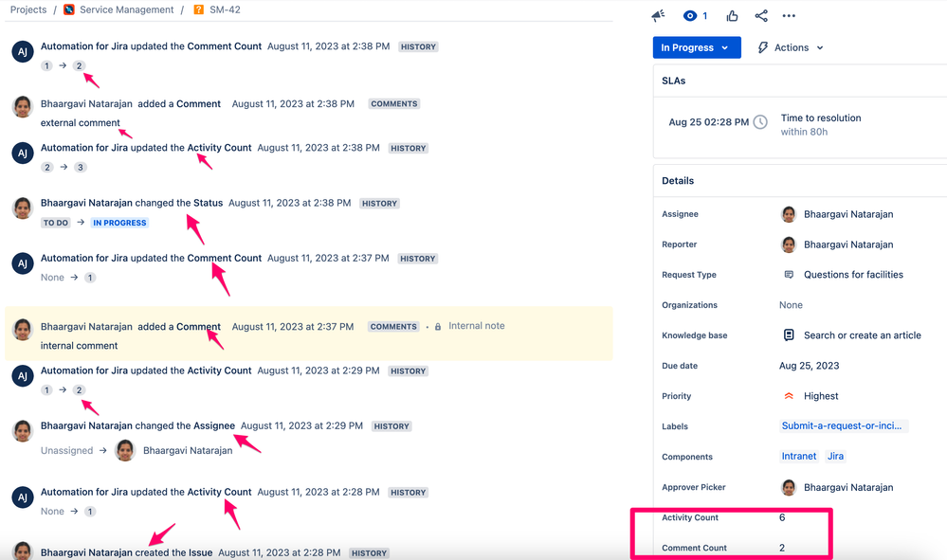Screen dimensions: 947x560
Task: Click the user avatar on internal comment entry
Action: (x=23, y=330)
